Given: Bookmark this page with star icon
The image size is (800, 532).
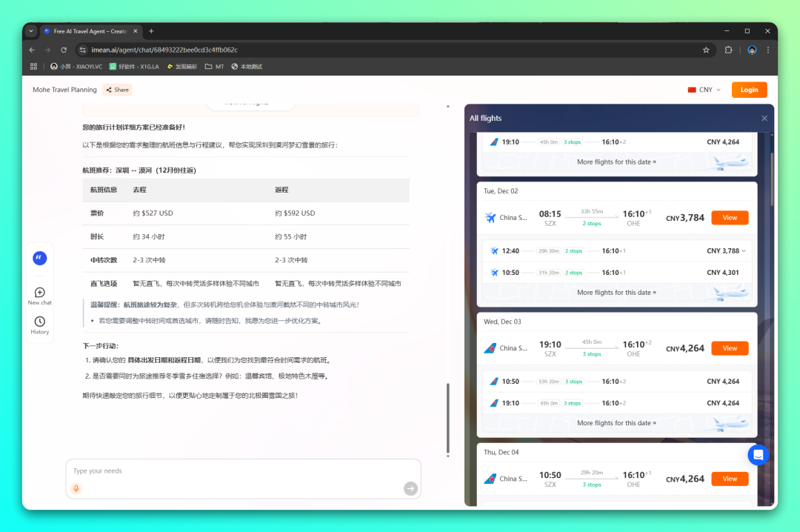Looking at the screenshot, I should [x=706, y=50].
